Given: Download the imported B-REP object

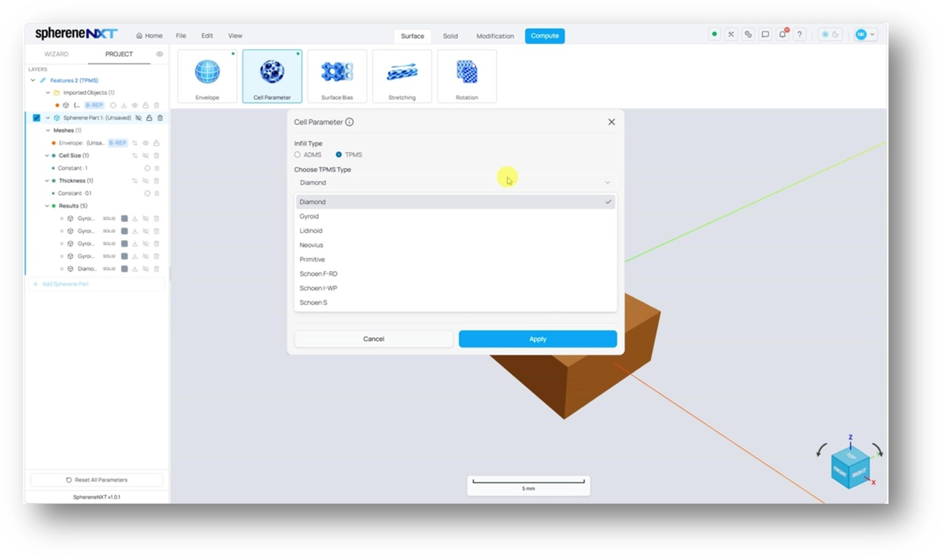Looking at the screenshot, I should pyautogui.click(x=124, y=105).
